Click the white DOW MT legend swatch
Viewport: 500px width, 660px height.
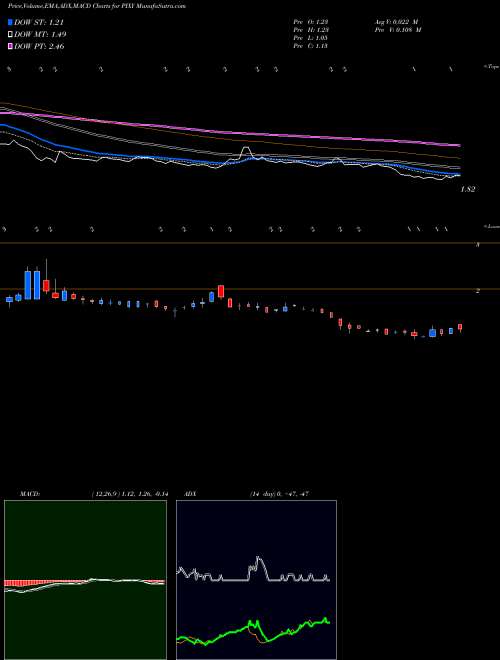[x=11, y=35]
